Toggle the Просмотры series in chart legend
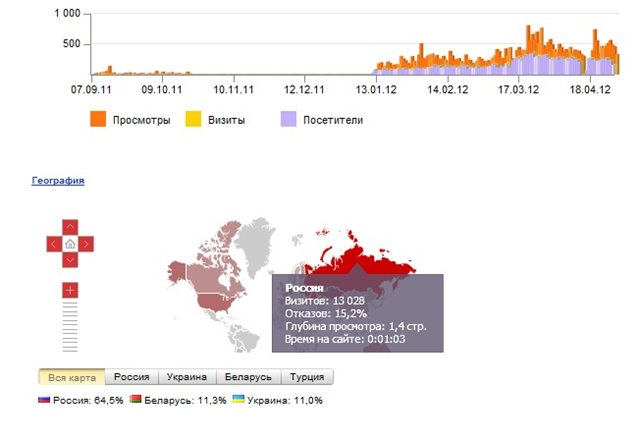This screenshot has width=640, height=441. 98,120
